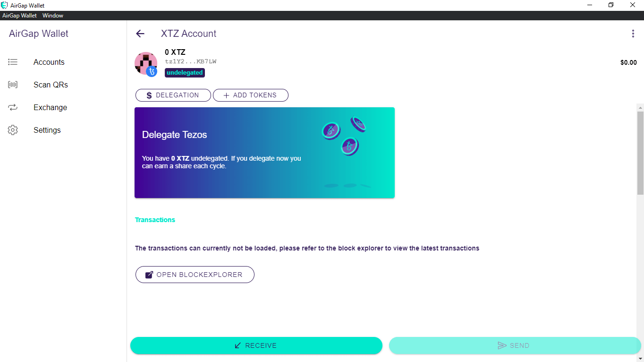Open the Window menu
Screen dimensions: 644x362
(x=53, y=16)
